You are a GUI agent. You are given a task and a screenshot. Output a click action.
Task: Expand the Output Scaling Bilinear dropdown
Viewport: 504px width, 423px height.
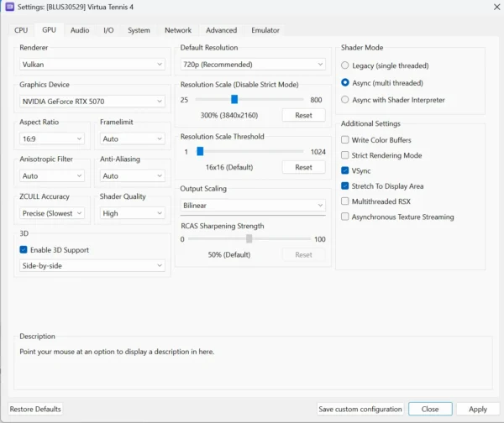click(x=253, y=205)
